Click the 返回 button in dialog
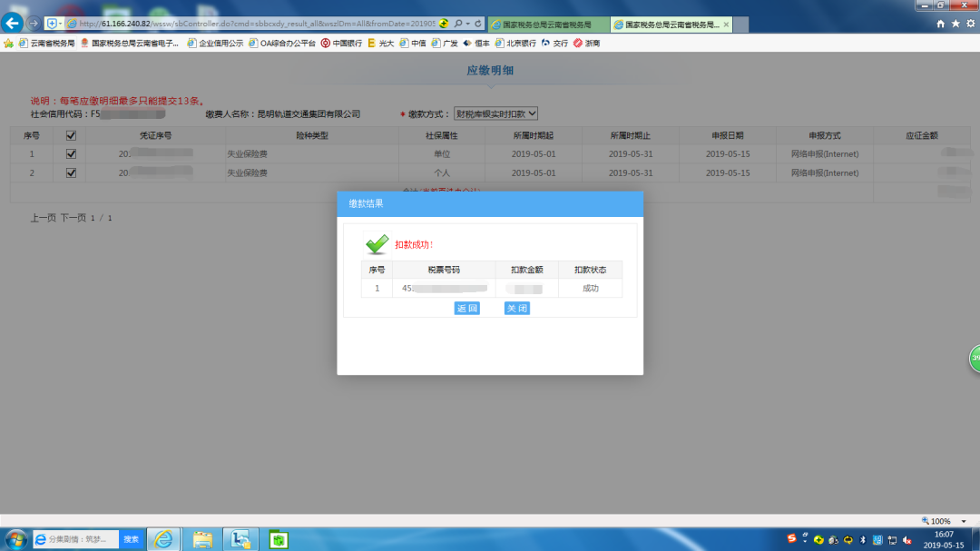 coord(467,309)
